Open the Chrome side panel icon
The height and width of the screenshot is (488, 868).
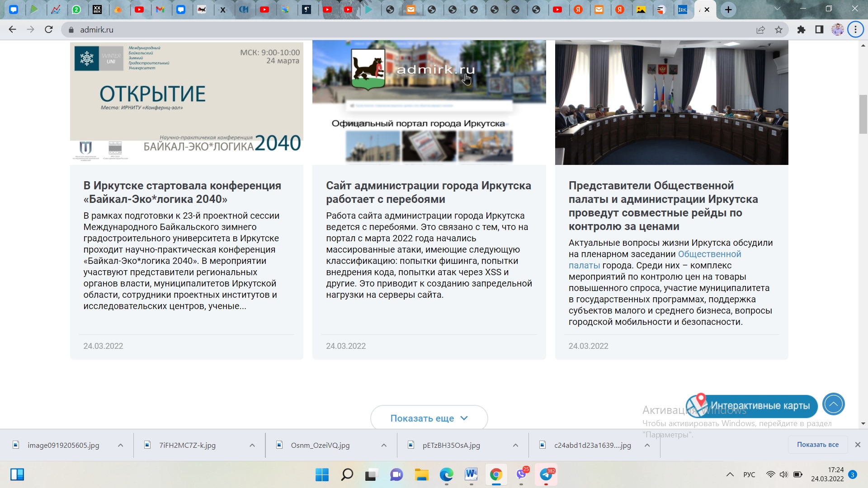(x=819, y=30)
